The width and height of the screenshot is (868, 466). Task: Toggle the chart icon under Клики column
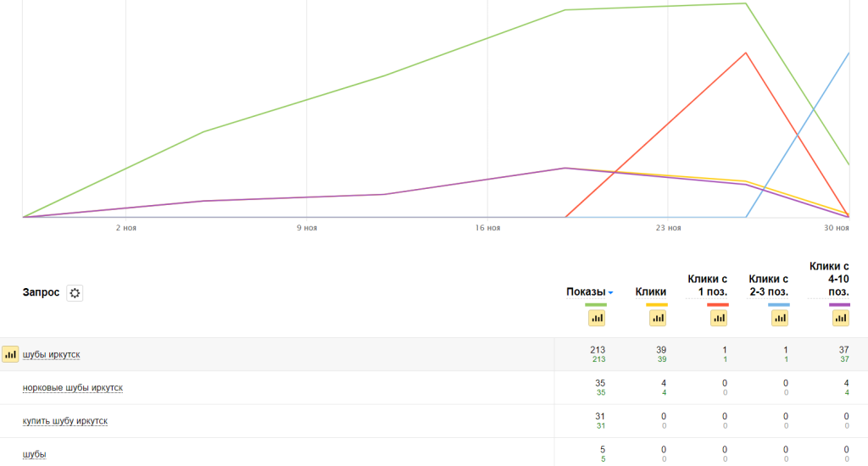[x=658, y=318]
